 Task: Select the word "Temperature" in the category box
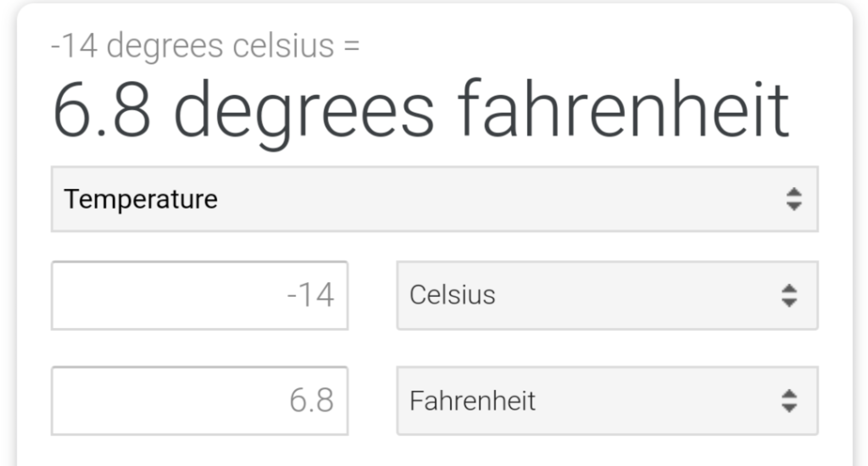(140, 199)
